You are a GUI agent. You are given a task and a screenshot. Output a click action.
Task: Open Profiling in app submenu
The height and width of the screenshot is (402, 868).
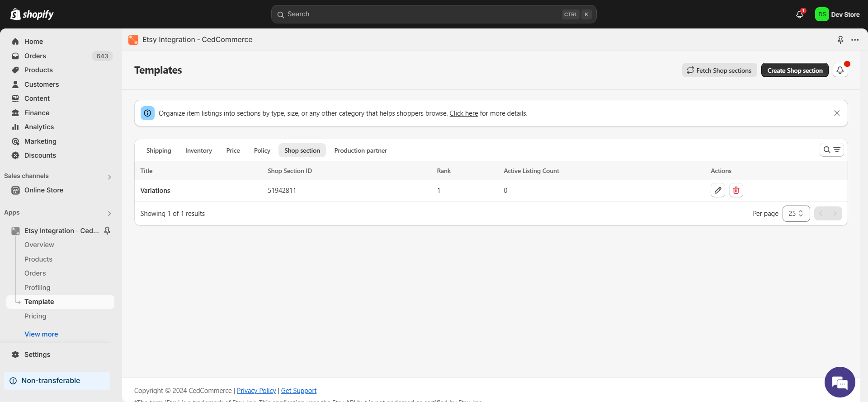tap(38, 288)
